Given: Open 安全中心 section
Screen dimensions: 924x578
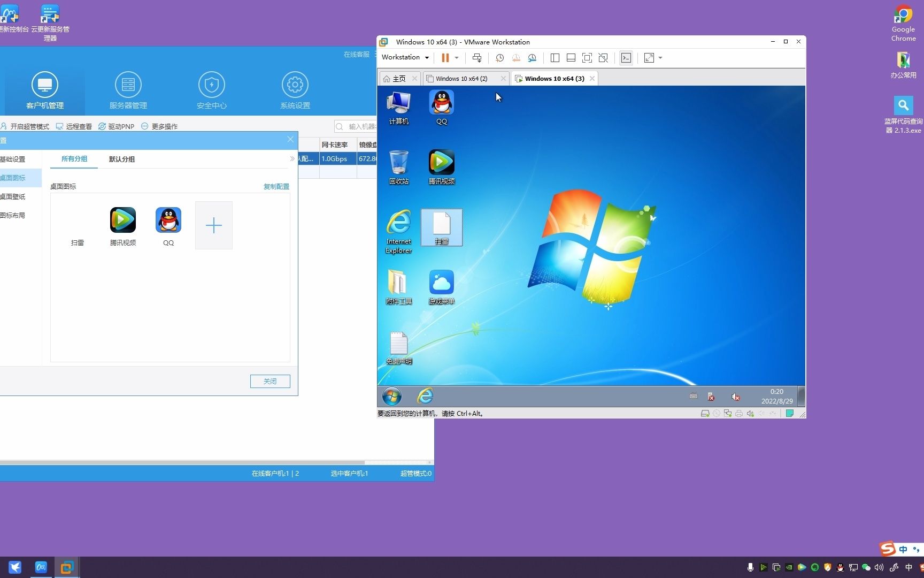Looking at the screenshot, I should point(212,90).
